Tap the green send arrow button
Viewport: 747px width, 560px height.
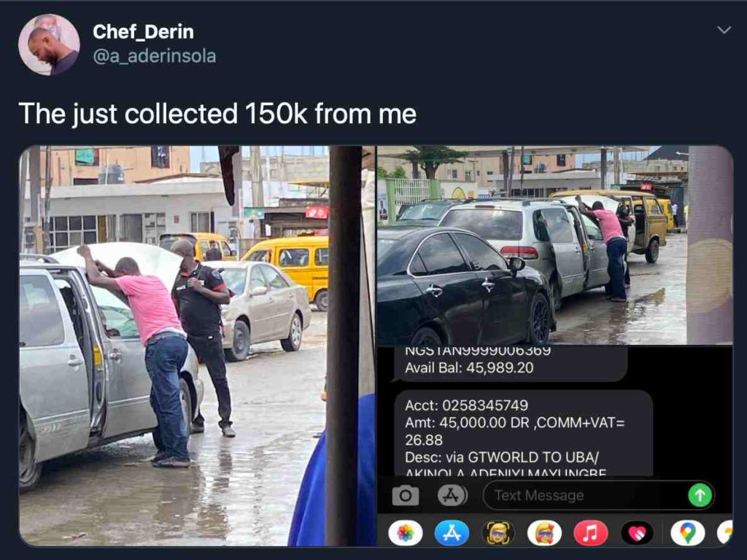700,496
